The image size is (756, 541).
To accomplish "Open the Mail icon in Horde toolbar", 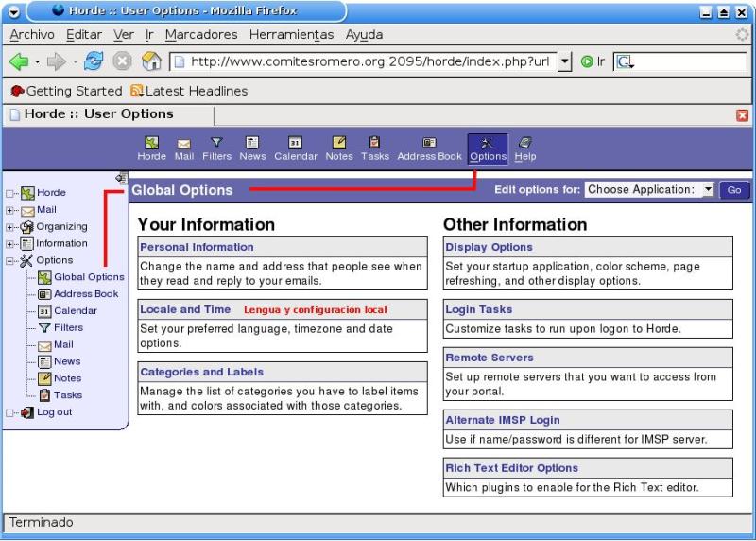I will (x=183, y=144).
